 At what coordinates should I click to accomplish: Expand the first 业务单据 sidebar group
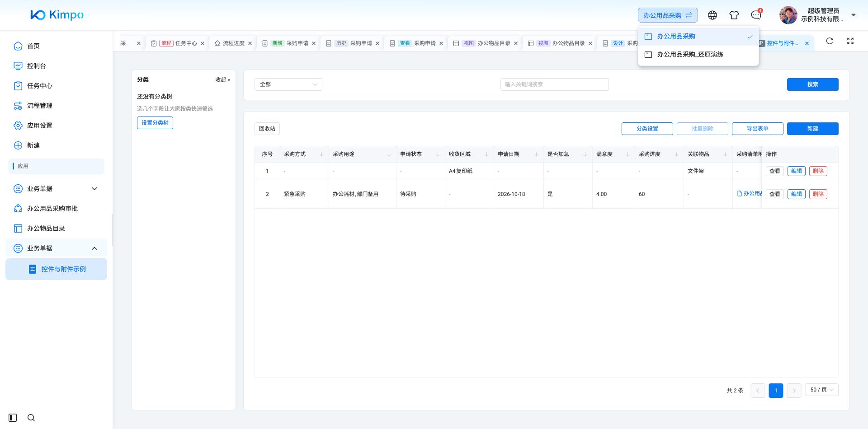[x=56, y=189]
